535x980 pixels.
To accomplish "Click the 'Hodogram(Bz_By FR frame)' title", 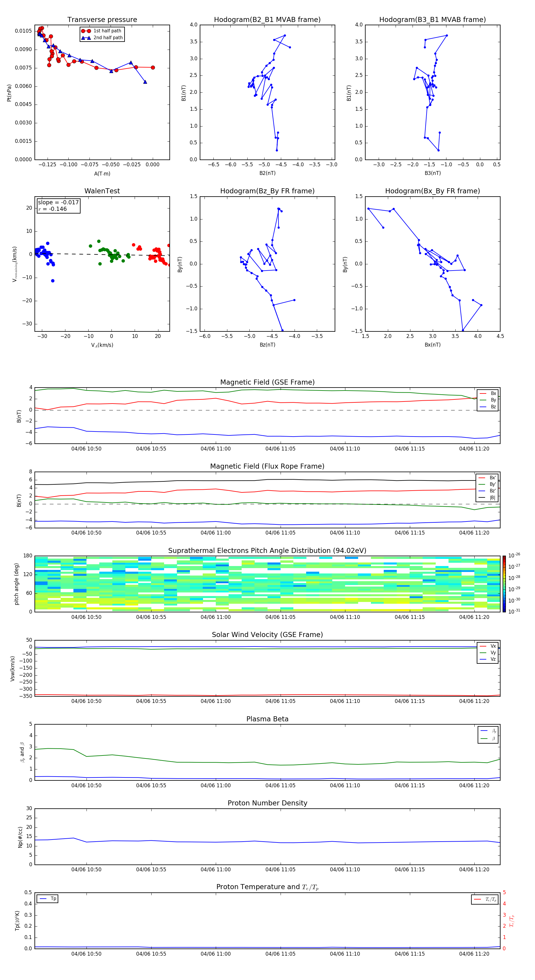I will (x=267, y=191).
